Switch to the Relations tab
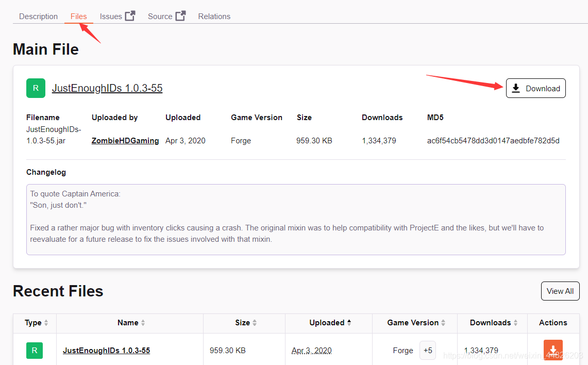588x365 pixels. (214, 16)
